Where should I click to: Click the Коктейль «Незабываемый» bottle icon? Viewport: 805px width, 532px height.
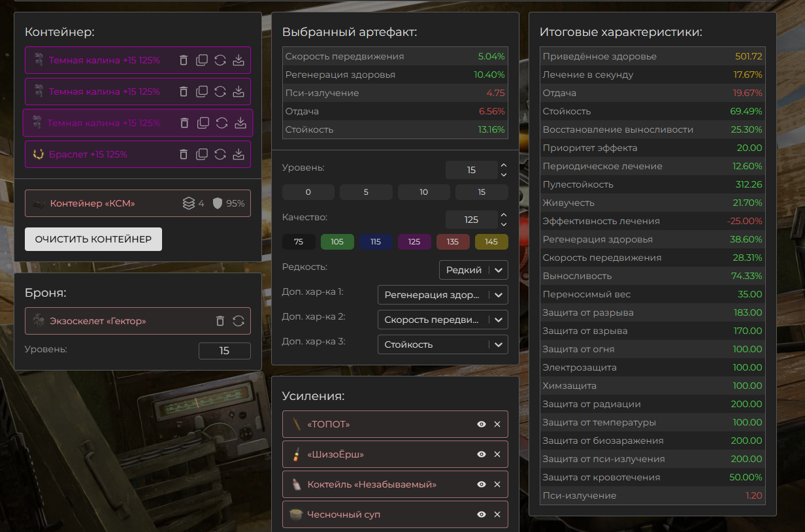pos(296,484)
